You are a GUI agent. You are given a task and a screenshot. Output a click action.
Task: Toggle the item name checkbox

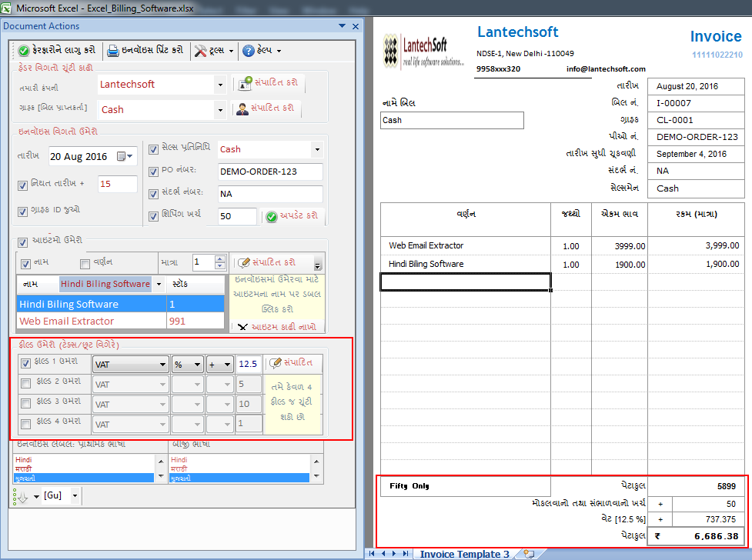26,264
